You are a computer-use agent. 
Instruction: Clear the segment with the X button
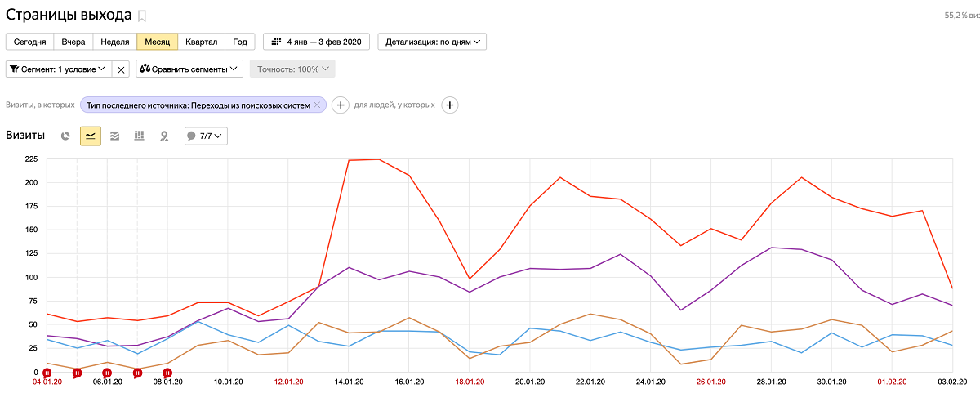pos(121,69)
